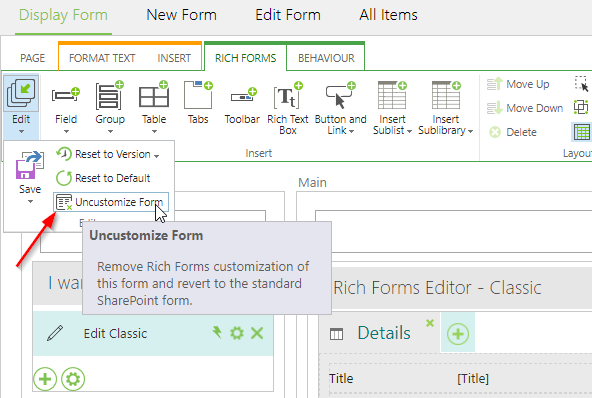
Task: Click the overlapping squares Layout icon
Action: point(581,107)
